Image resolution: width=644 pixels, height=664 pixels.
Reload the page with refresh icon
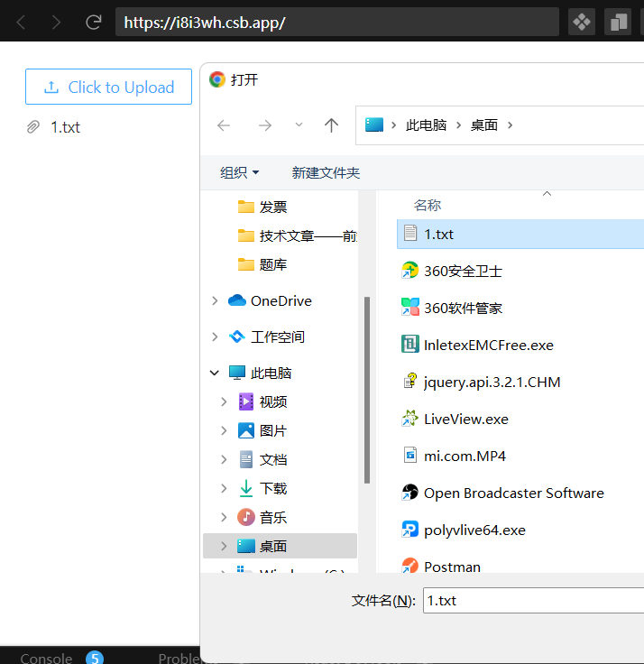(93, 22)
